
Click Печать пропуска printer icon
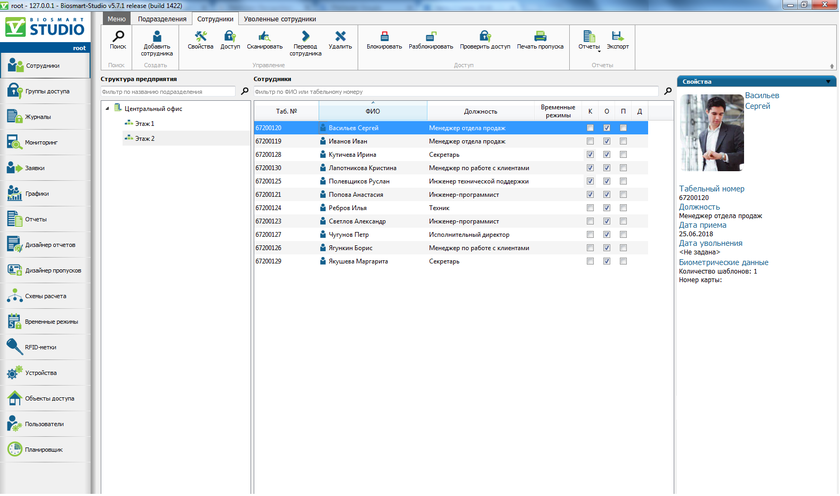tap(540, 36)
